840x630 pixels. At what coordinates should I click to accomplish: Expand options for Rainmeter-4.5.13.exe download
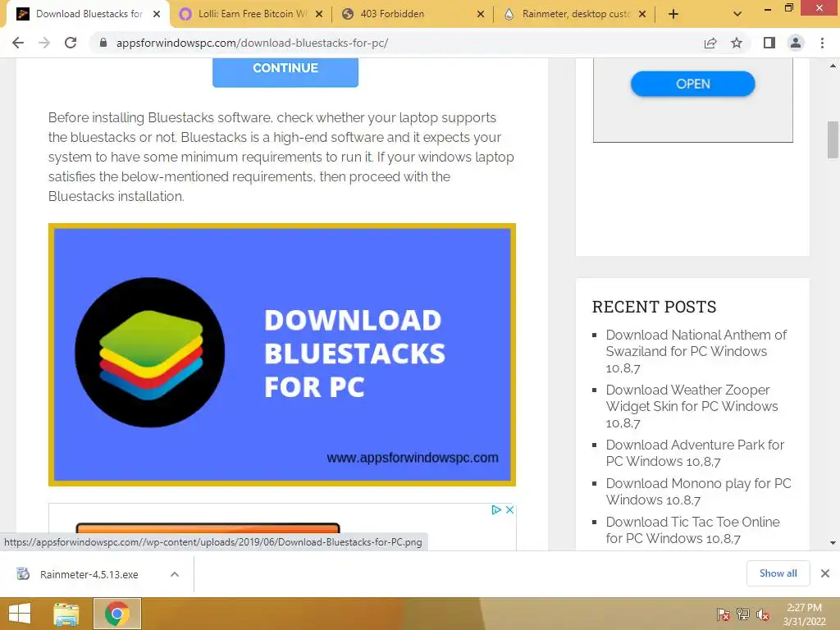(175, 574)
